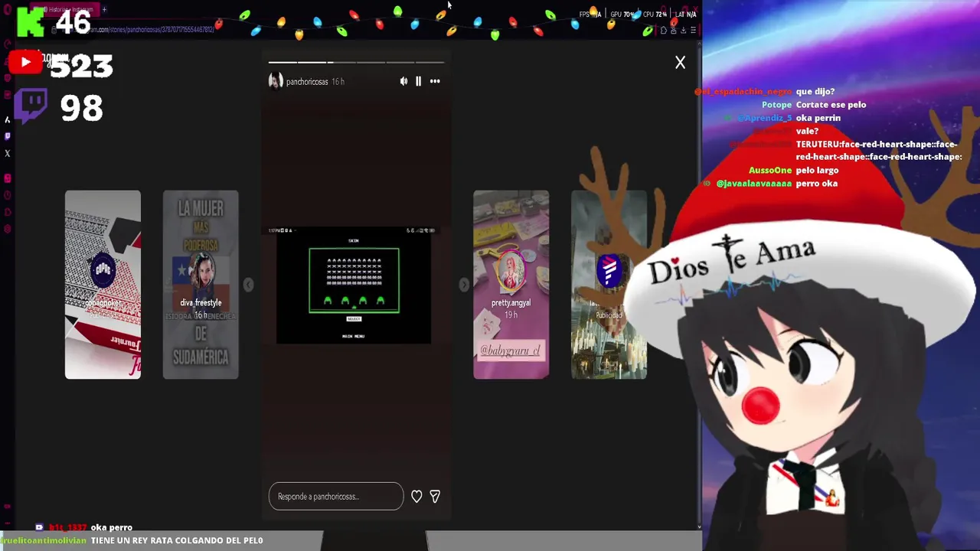Click the @babygyaru_cl tag on pretty.angyal story
This screenshot has height=551, width=980.
point(511,350)
